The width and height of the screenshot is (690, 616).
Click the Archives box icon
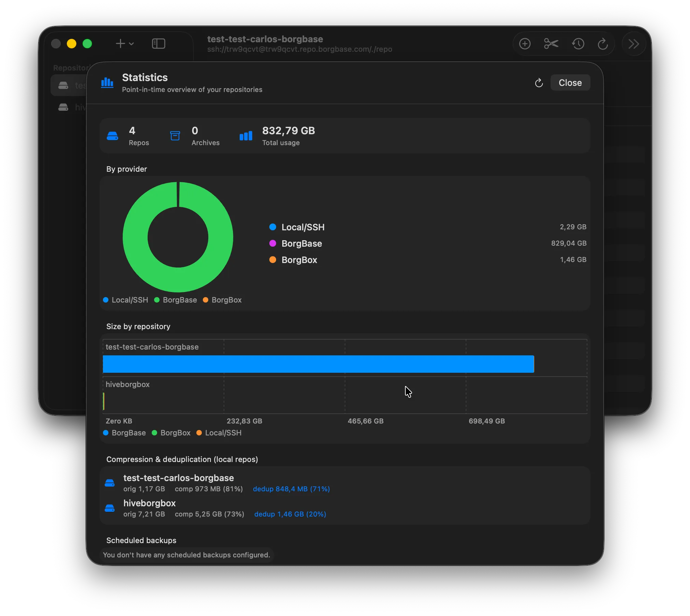[175, 136]
